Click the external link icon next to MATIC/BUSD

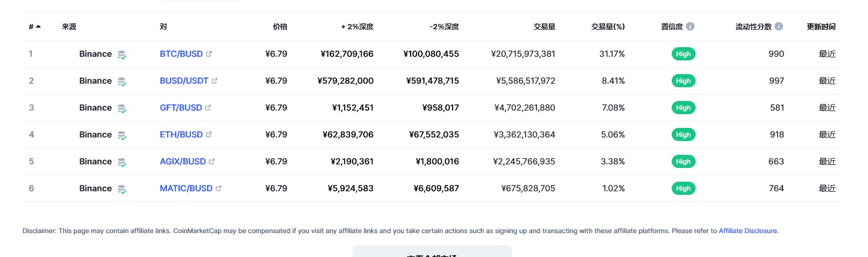point(218,188)
